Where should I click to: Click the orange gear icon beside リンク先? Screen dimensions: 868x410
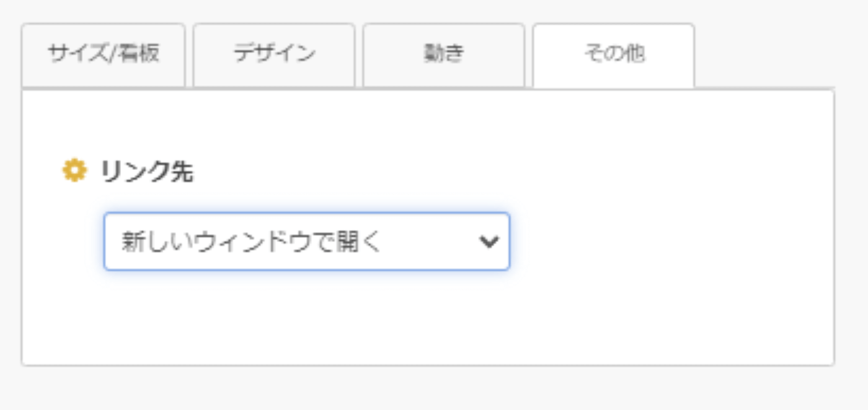pyautogui.click(x=74, y=171)
